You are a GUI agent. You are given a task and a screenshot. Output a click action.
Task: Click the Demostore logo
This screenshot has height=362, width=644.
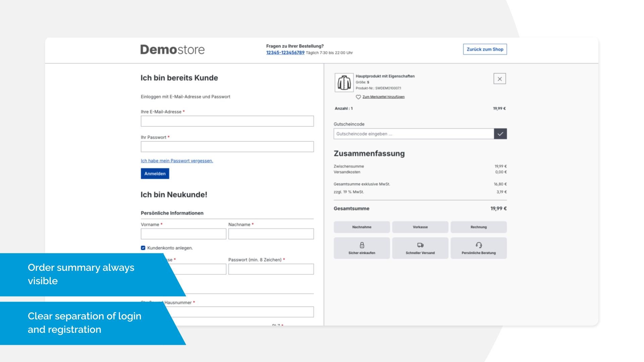click(172, 50)
